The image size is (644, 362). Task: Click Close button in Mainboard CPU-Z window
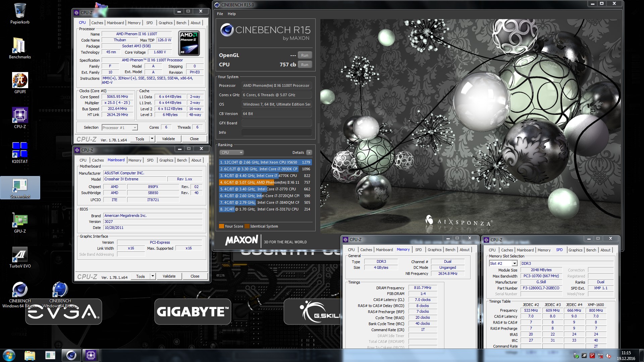[195, 276]
